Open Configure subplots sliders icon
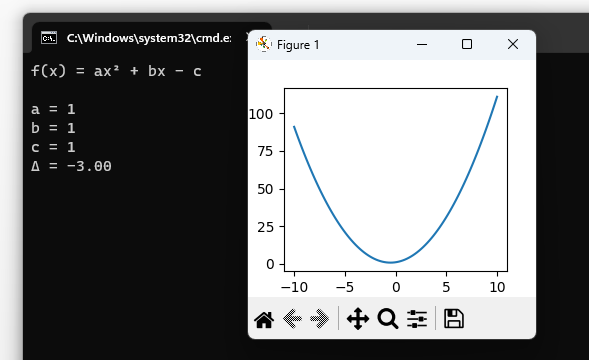The image size is (589, 360). [417, 319]
